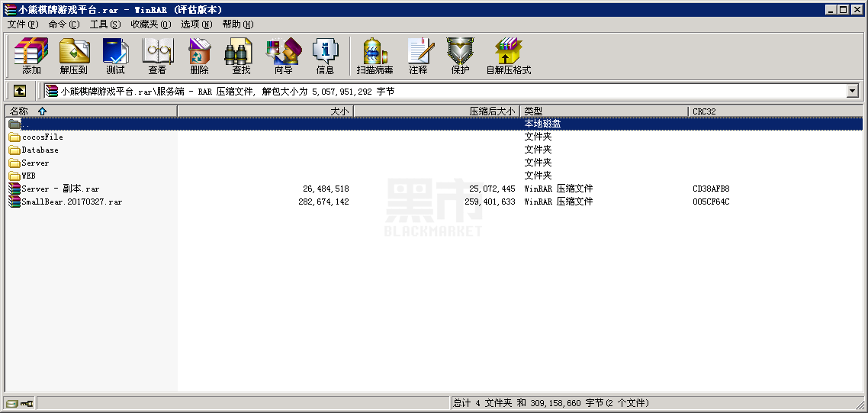This screenshot has height=413, width=868.
Task: Click the WEB folder icon
Action: point(14,176)
